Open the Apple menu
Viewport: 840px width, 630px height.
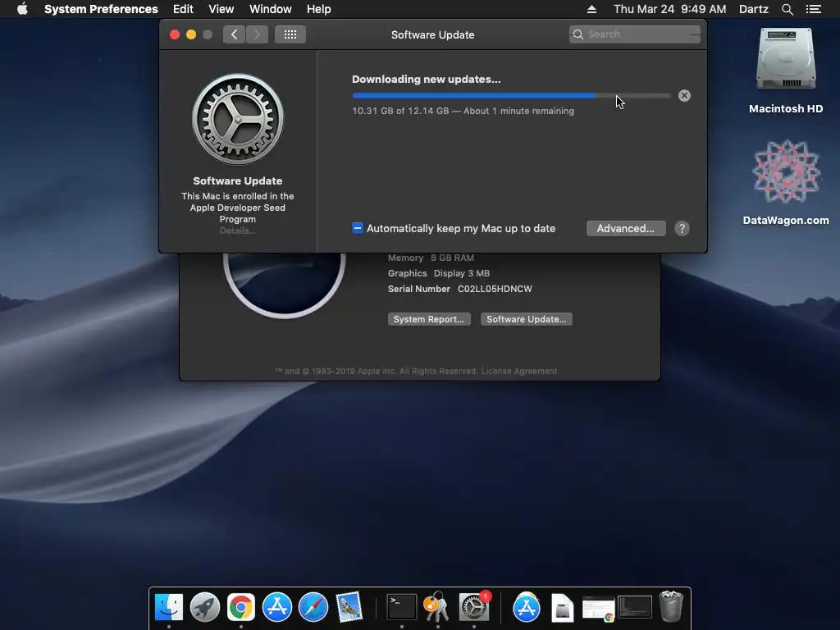(22, 9)
